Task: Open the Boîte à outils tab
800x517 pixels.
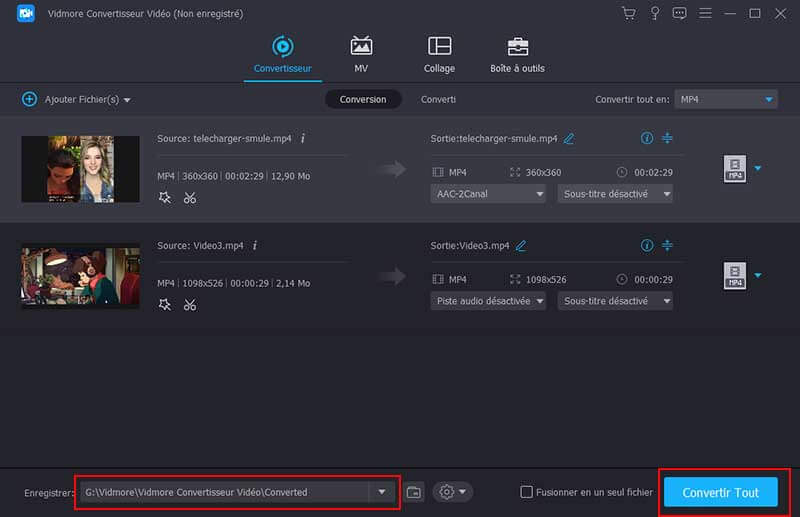Action: pos(517,55)
